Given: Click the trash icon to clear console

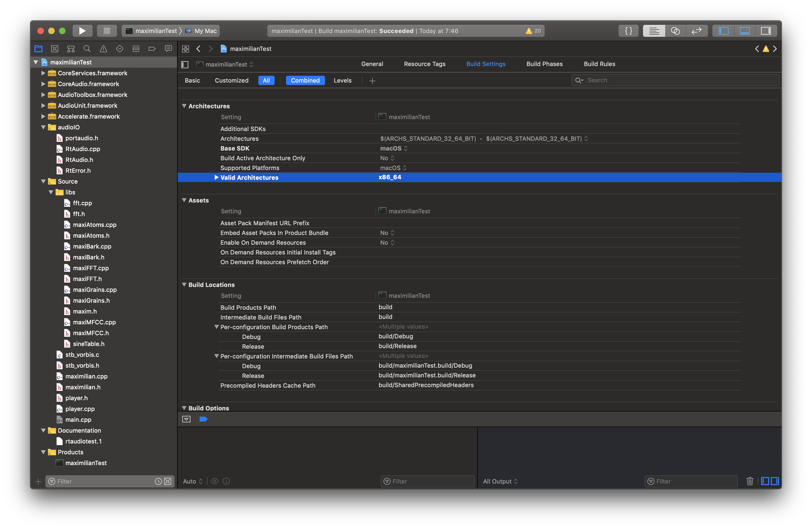Looking at the screenshot, I should pyautogui.click(x=749, y=481).
